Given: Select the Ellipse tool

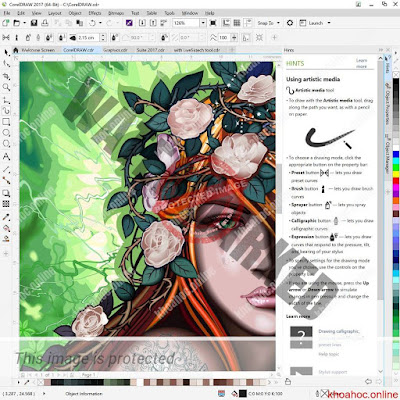Looking at the screenshot, I should [x=6, y=133].
